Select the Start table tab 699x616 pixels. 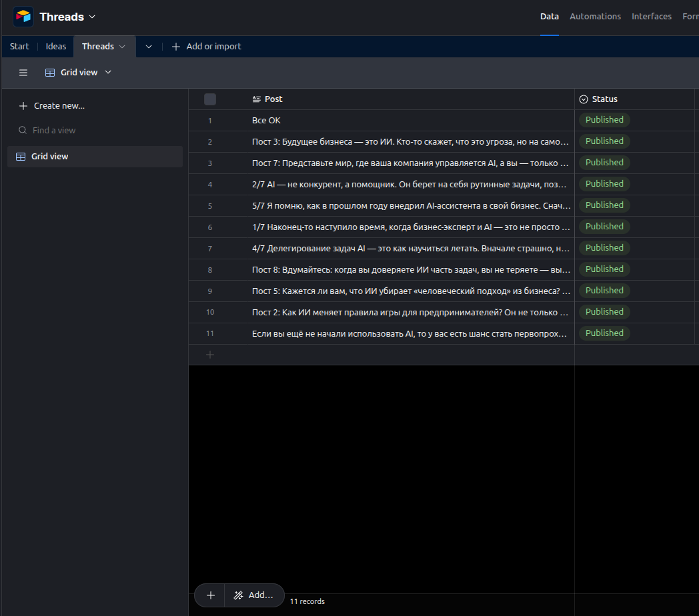click(19, 47)
